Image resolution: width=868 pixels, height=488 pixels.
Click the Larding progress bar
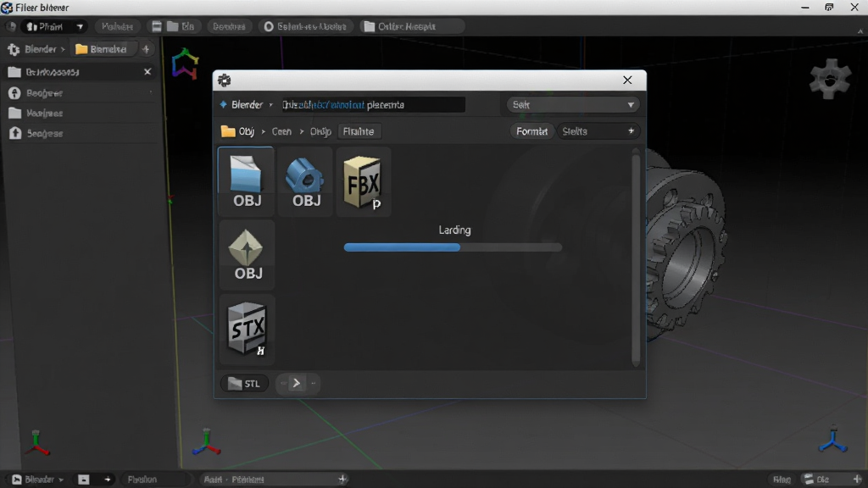[453, 247]
